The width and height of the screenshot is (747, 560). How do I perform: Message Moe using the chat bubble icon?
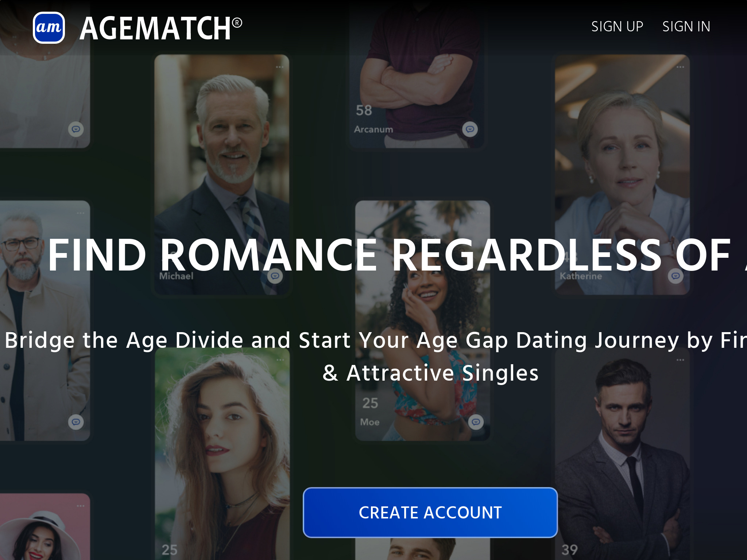(476, 422)
